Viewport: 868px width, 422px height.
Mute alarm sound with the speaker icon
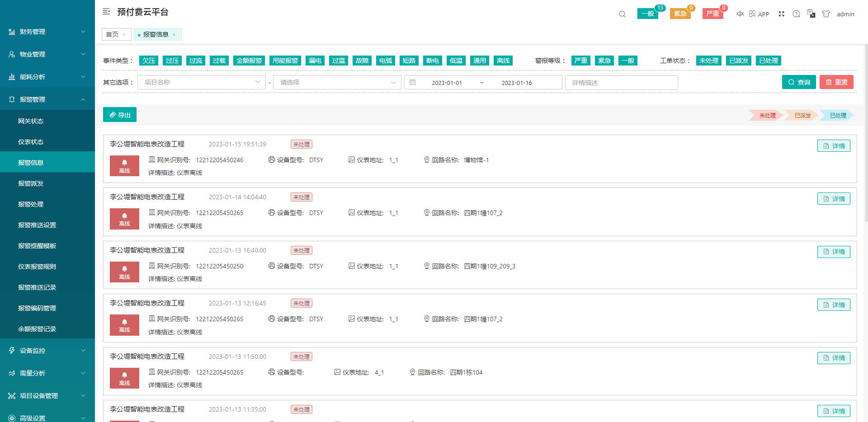click(740, 14)
